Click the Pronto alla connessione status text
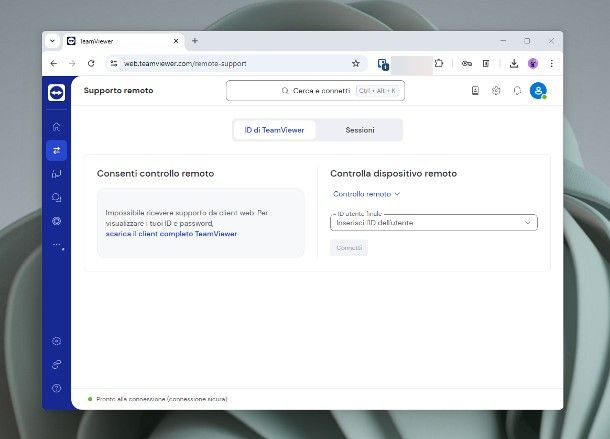 coord(162,399)
